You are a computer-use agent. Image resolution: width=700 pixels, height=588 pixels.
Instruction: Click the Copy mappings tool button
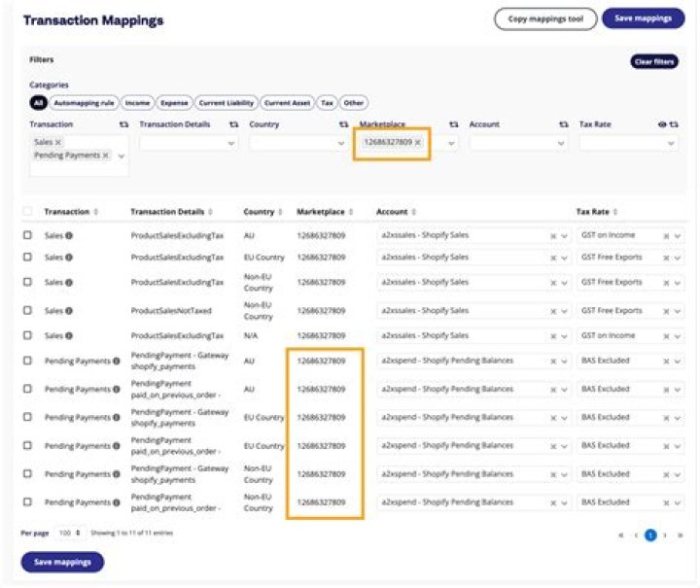click(x=544, y=18)
